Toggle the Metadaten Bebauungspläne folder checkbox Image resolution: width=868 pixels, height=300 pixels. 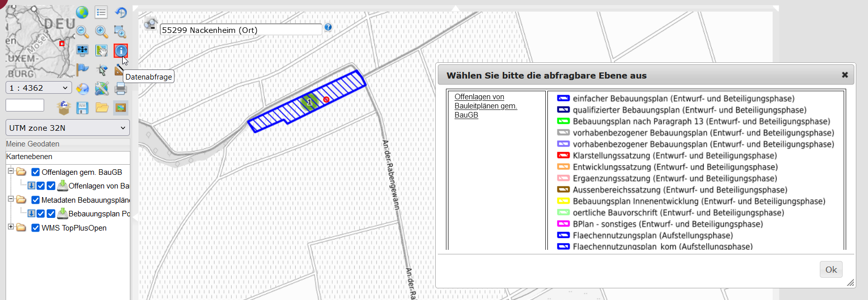pos(36,200)
